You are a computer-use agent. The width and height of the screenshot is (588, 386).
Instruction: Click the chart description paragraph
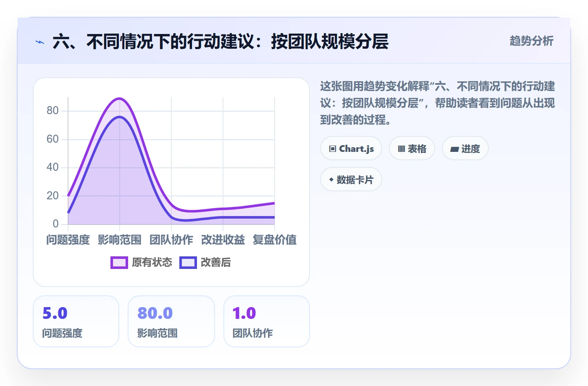click(x=438, y=103)
